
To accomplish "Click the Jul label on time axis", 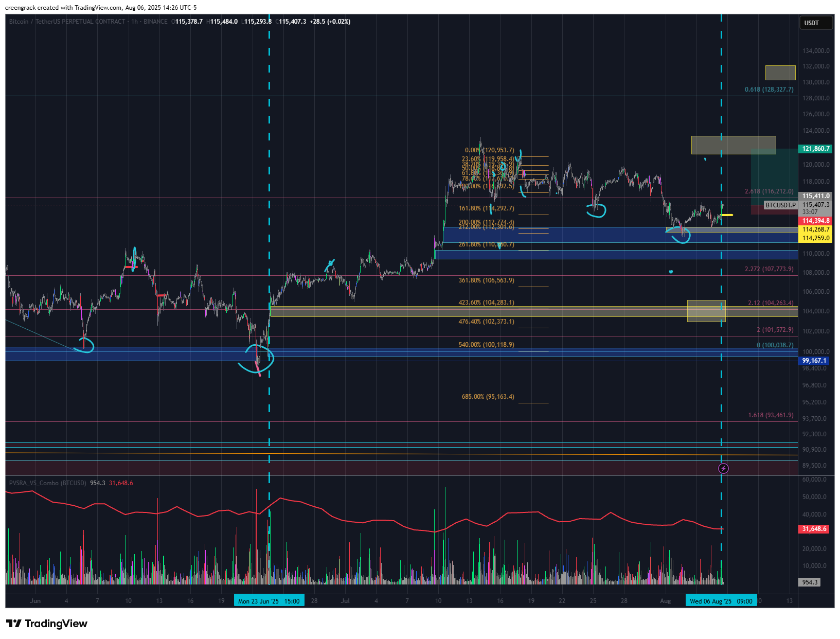I will pyautogui.click(x=345, y=601).
